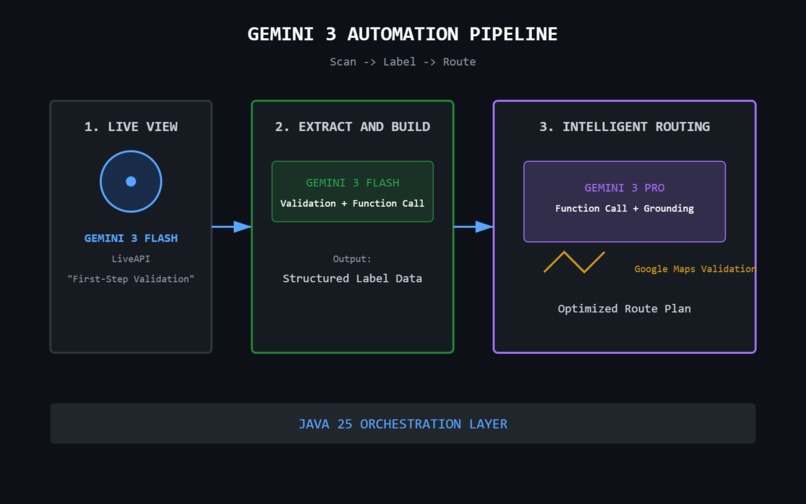
Task: Click the 1. Live View heading
Action: (x=131, y=127)
